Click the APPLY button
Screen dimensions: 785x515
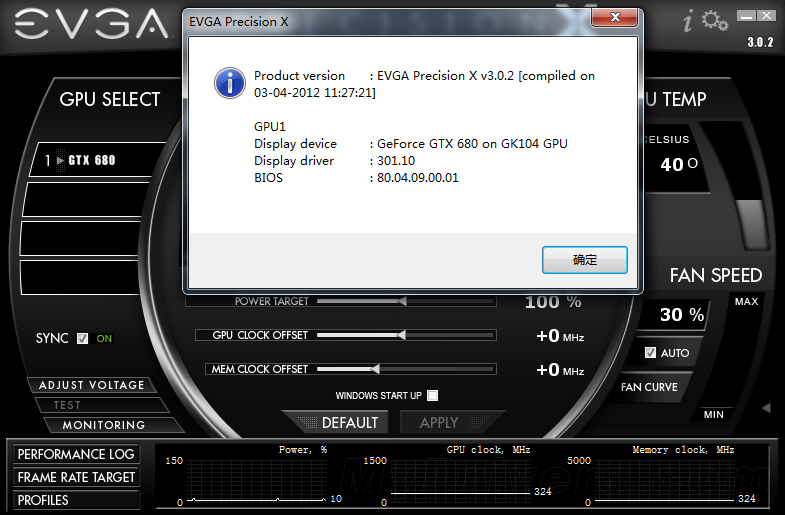[450, 422]
